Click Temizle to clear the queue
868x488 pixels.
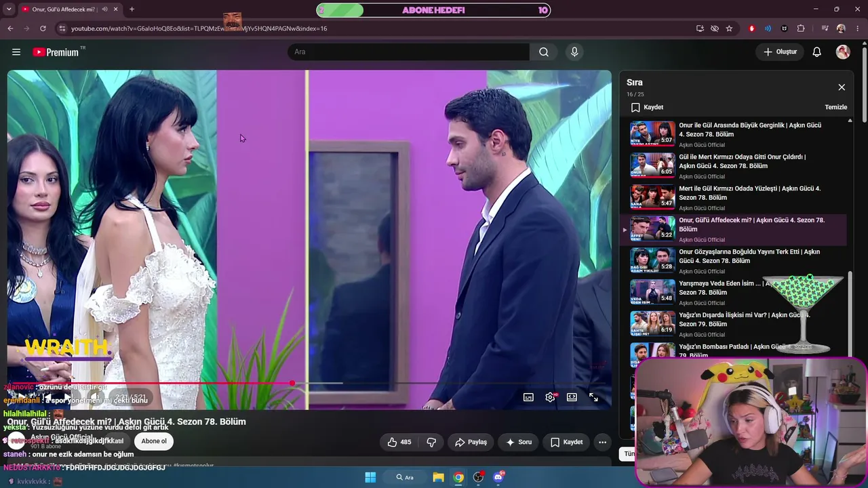(x=835, y=107)
